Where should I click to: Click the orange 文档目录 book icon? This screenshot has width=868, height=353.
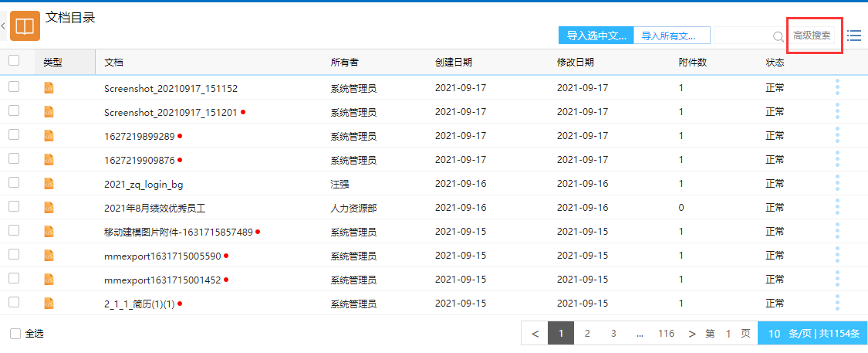point(25,27)
